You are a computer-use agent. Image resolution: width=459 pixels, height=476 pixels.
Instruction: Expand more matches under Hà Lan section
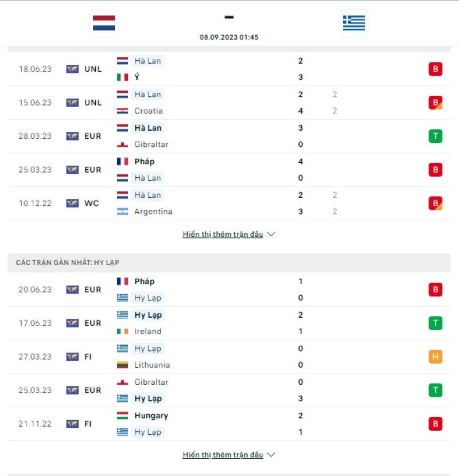pos(223,235)
